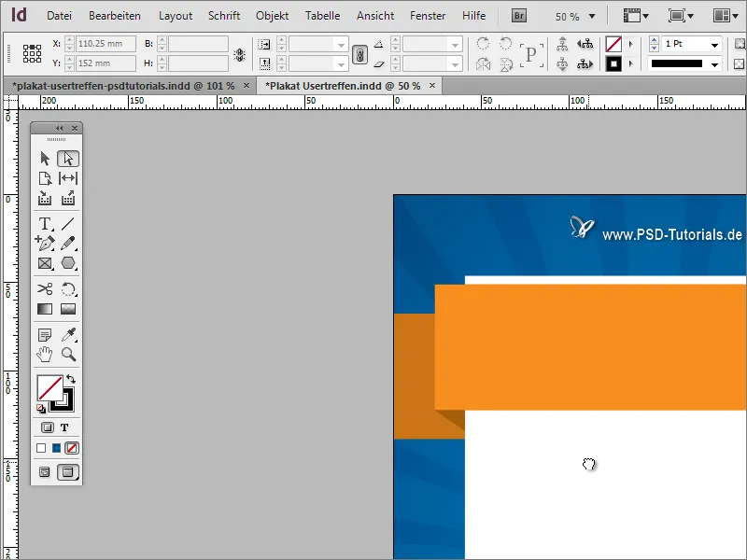Select the Gradient Feather tool

pos(68,309)
